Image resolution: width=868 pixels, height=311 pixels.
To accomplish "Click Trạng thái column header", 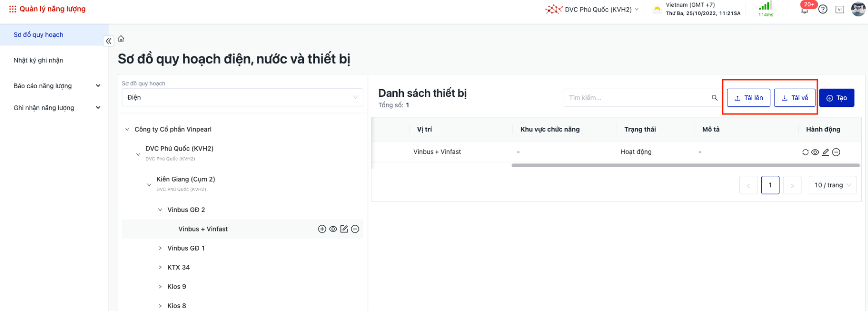I will pyautogui.click(x=640, y=129).
